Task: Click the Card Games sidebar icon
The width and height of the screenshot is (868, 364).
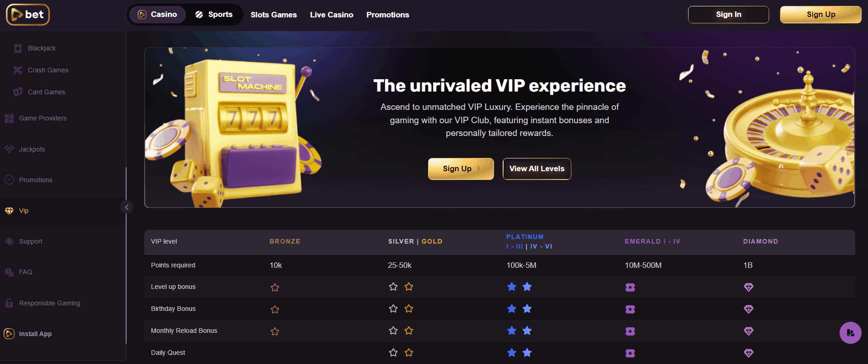Action: [18, 92]
